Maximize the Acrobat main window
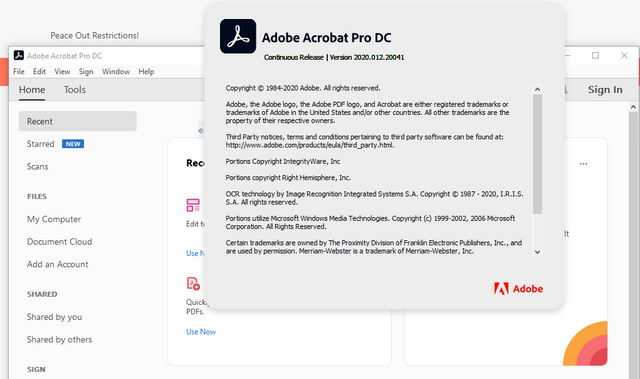Image resolution: width=640 pixels, height=379 pixels. tap(596, 55)
